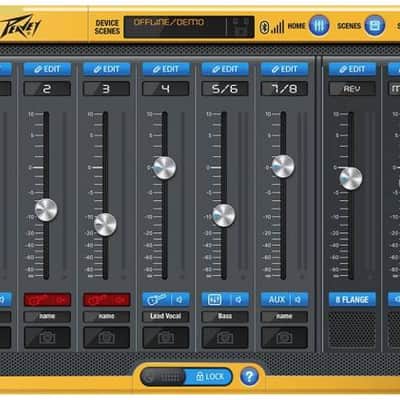Click the red instrument icon on channel 2
Viewport: 400px width, 400px height.
coord(39,300)
